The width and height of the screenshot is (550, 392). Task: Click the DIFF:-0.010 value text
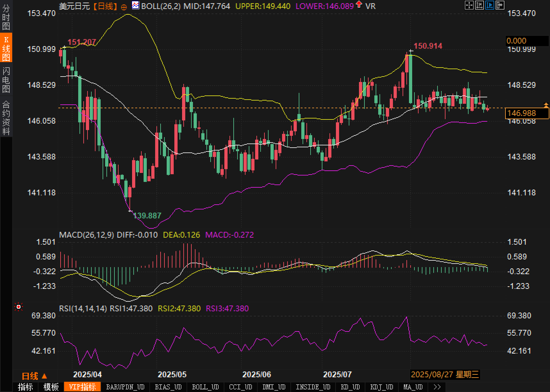click(x=137, y=235)
